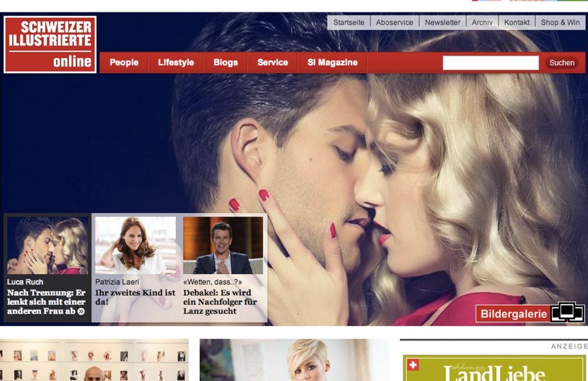Image resolution: width=588 pixels, height=381 pixels.
Task: Open the Archiv link
Action: (x=482, y=22)
